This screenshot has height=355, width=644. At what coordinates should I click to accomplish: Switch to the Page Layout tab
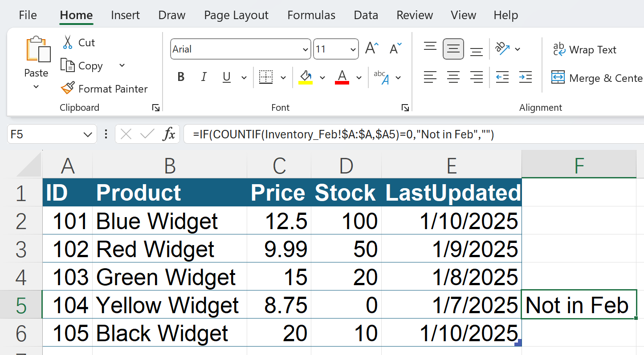pyautogui.click(x=236, y=15)
